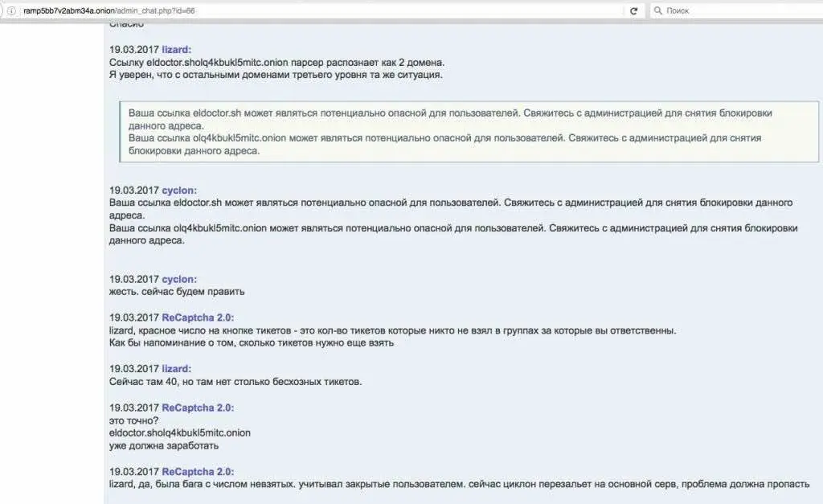The height and width of the screenshot is (504, 823).
Task: Open ReCaptcha 2.0 name above the red number message
Action: [198, 318]
